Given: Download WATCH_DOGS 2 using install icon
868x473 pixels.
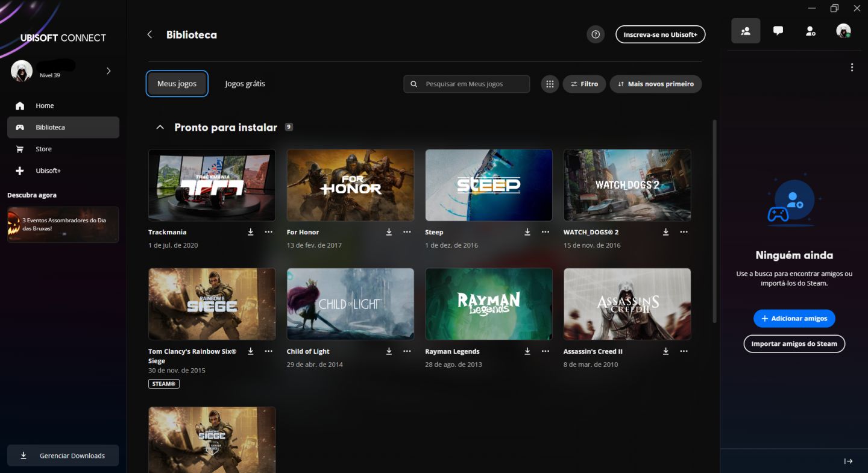Looking at the screenshot, I should [x=666, y=232].
